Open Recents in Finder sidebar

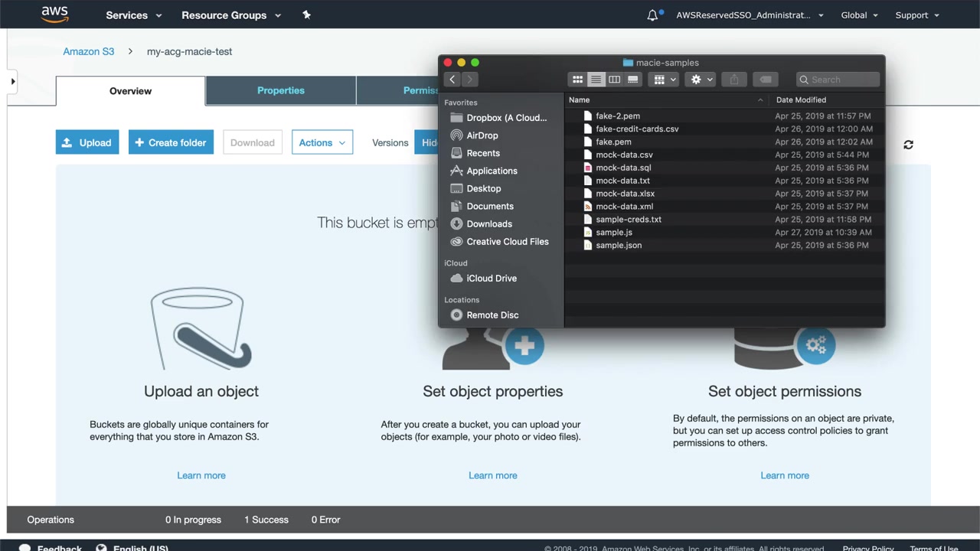475,153
